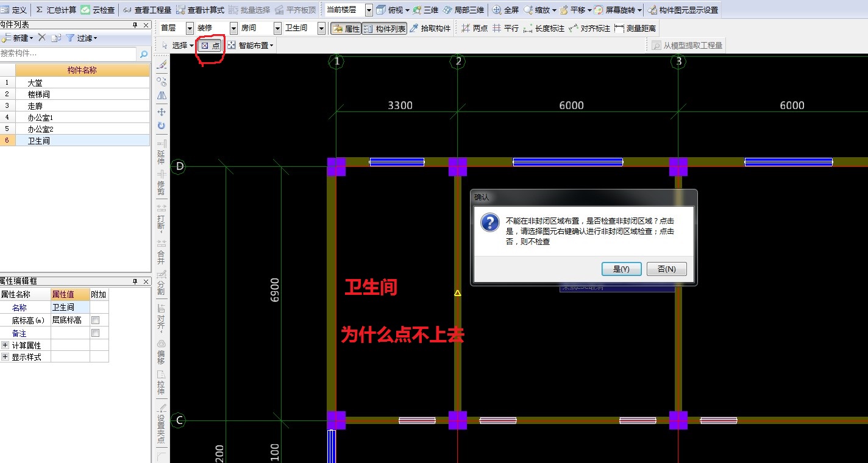This screenshot has height=463, width=868.
Task: Click 否(N) in the confirm dialog
Action: [x=667, y=269]
